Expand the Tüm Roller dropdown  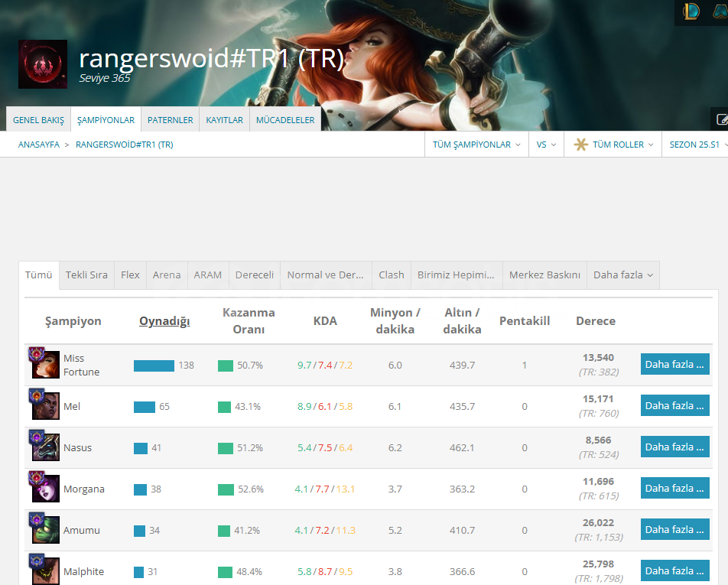(x=613, y=145)
